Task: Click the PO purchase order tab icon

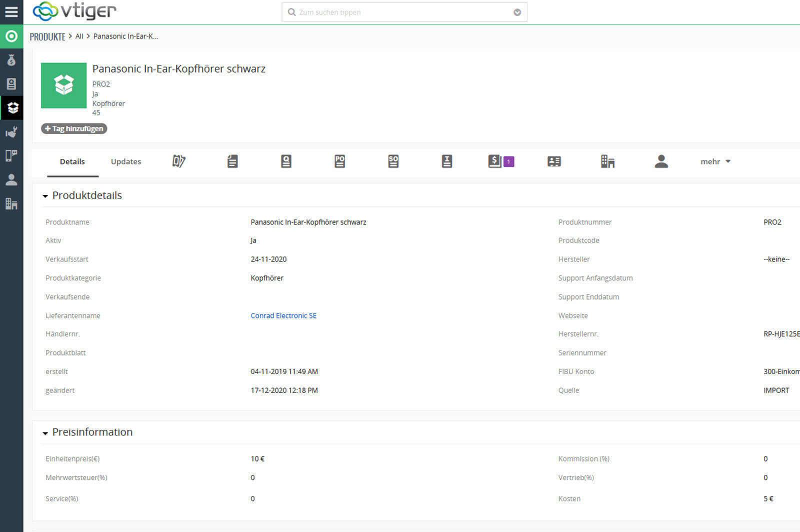Action: pyautogui.click(x=339, y=161)
